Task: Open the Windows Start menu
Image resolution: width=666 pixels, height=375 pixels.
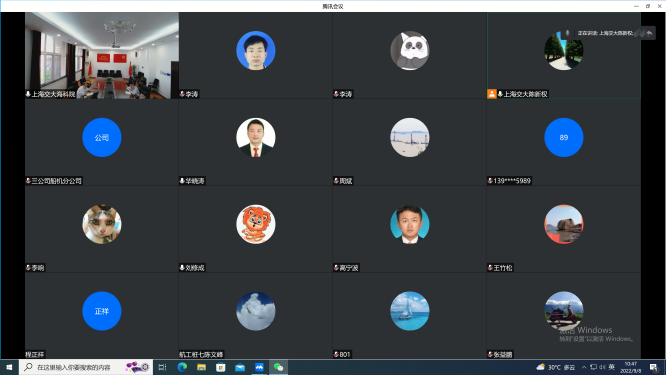Action: [x=9, y=367]
